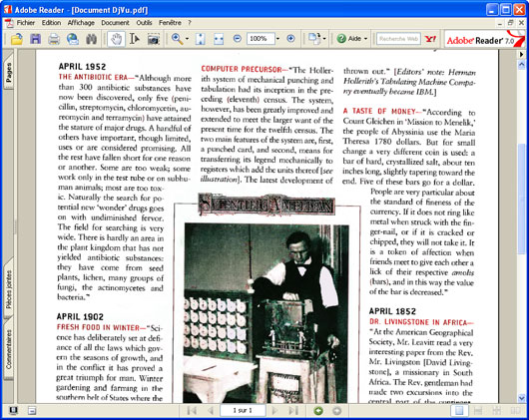The height and width of the screenshot is (420, 529).
Task: Open the Edition menu
Action: (51, 23)
